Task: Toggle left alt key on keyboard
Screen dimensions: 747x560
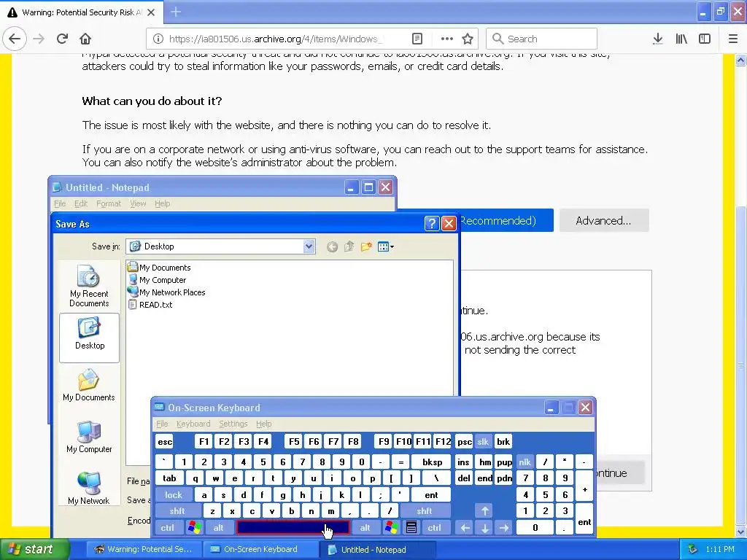Action: pos(219,528)
